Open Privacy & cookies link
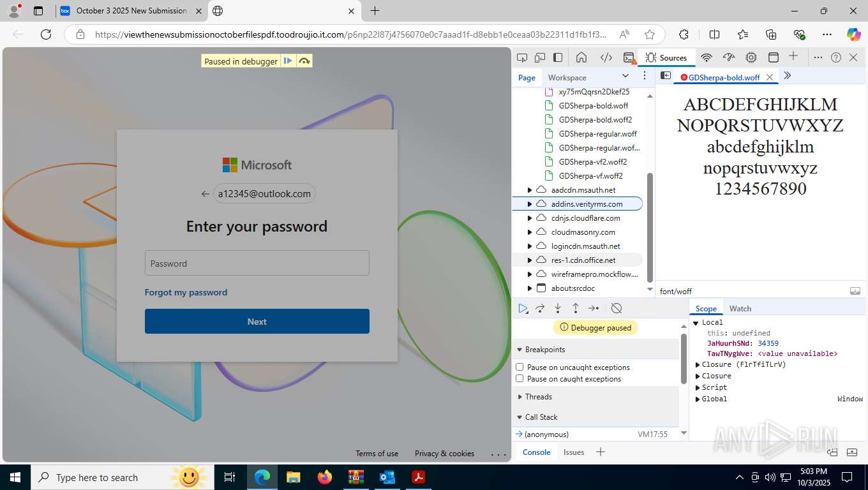 point(444,454)
